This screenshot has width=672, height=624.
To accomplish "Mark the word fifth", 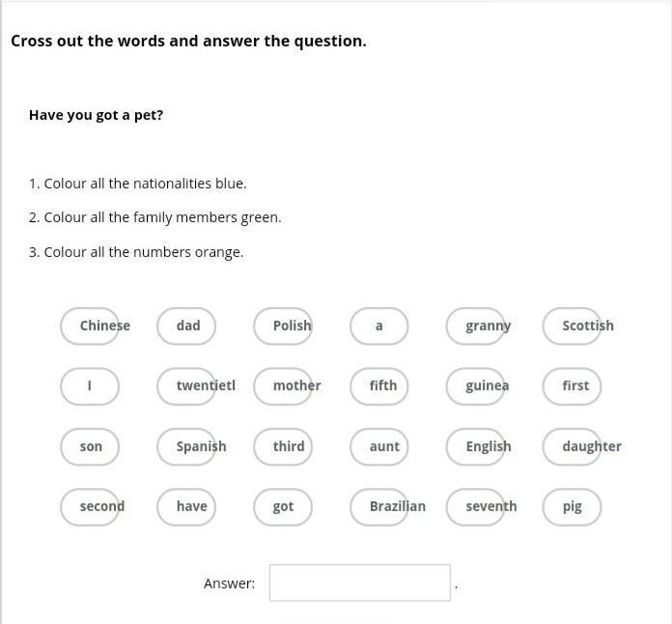I will (x=379, y=386).
